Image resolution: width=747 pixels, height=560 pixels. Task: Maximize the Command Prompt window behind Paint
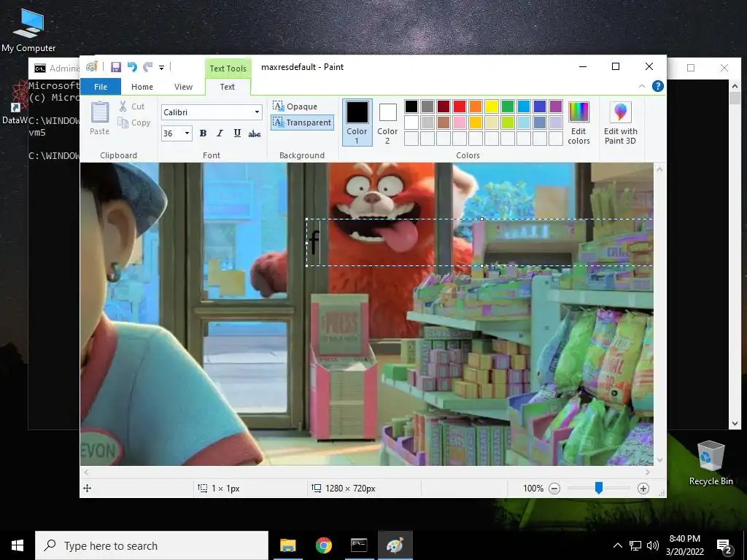point(691,68)
